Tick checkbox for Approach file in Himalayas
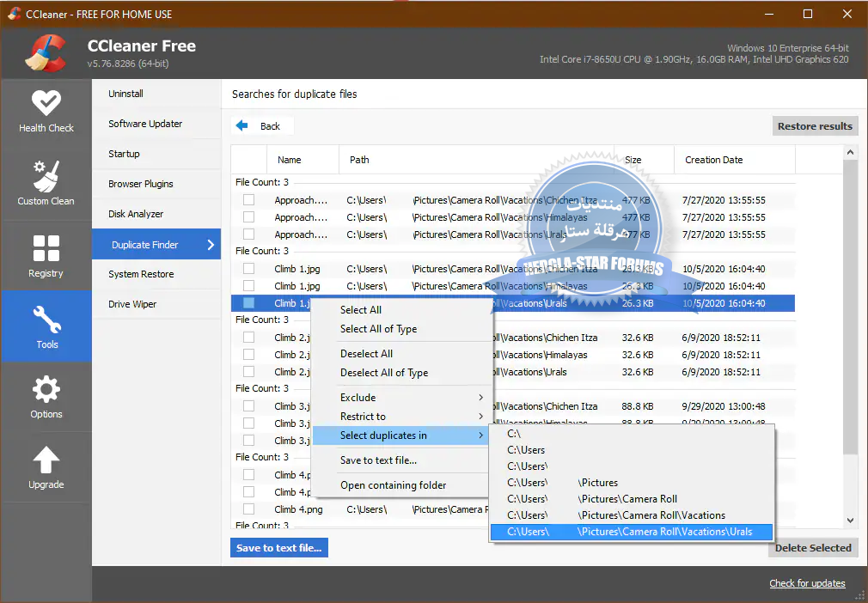 click(248, 216)
